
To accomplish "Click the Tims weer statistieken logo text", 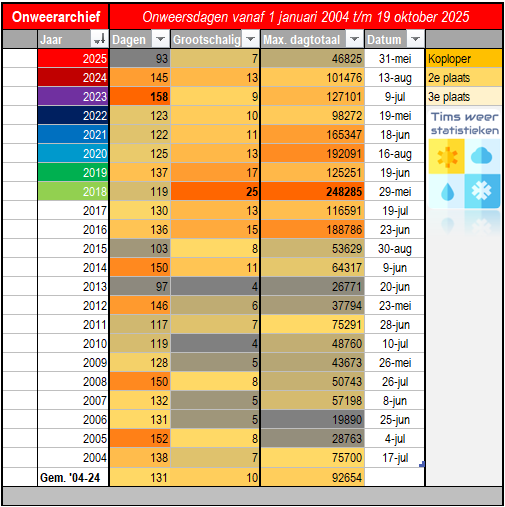I will pyautogui.click(x=464, y=123).
